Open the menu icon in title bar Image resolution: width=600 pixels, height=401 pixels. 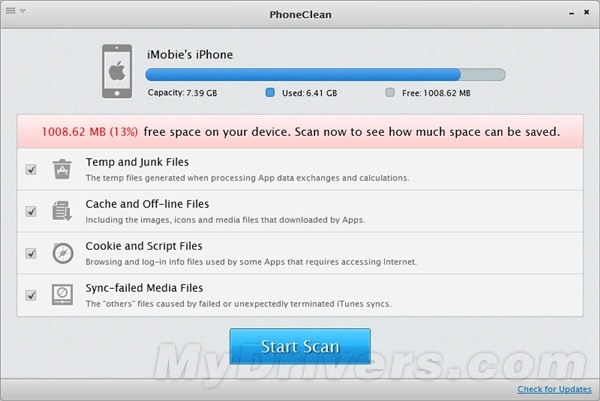pyautogui.click(x=11, y=11)
